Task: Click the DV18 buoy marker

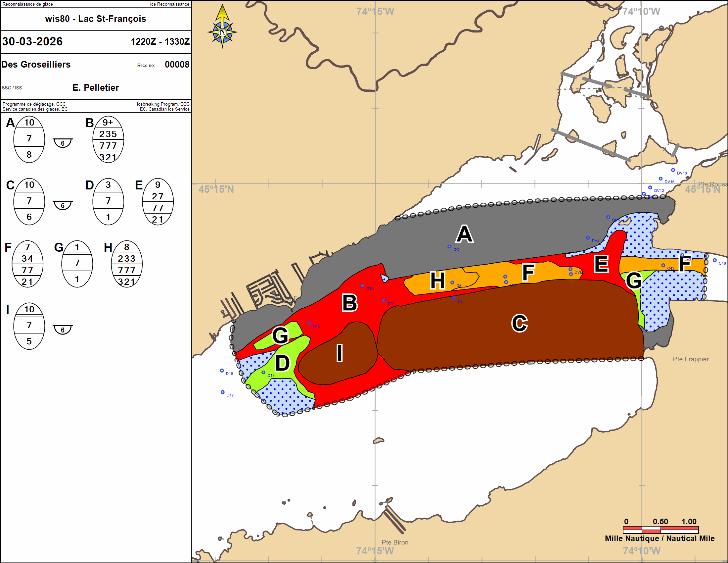Action: (673, 170)
